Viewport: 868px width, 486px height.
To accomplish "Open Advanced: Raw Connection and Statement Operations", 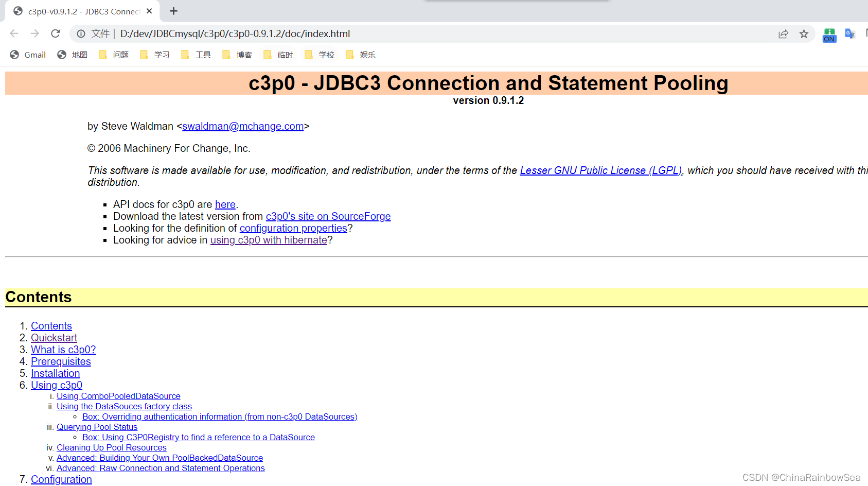I will pos(161,468).
